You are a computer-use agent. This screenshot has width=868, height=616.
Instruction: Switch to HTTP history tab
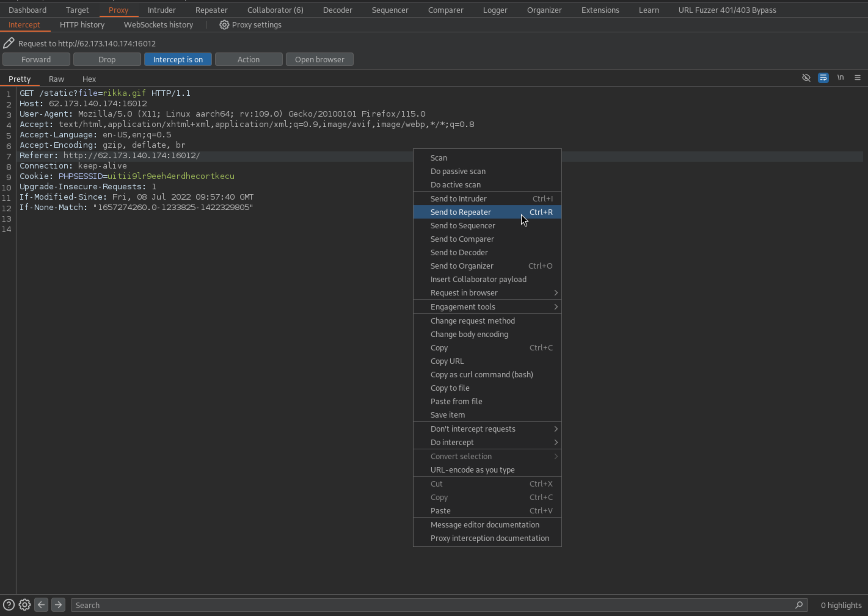[82, 25]
